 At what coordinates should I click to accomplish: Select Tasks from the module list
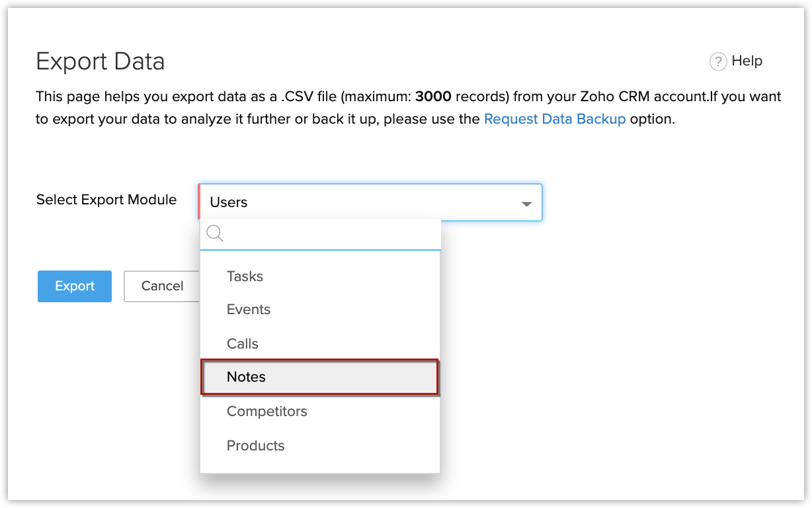(x=245, y=276)
